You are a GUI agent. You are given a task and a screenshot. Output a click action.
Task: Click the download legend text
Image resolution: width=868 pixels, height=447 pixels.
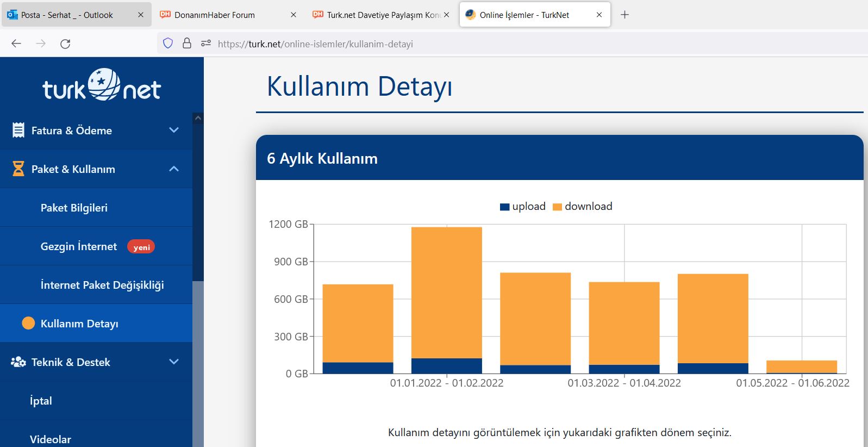tap(589, 206)
